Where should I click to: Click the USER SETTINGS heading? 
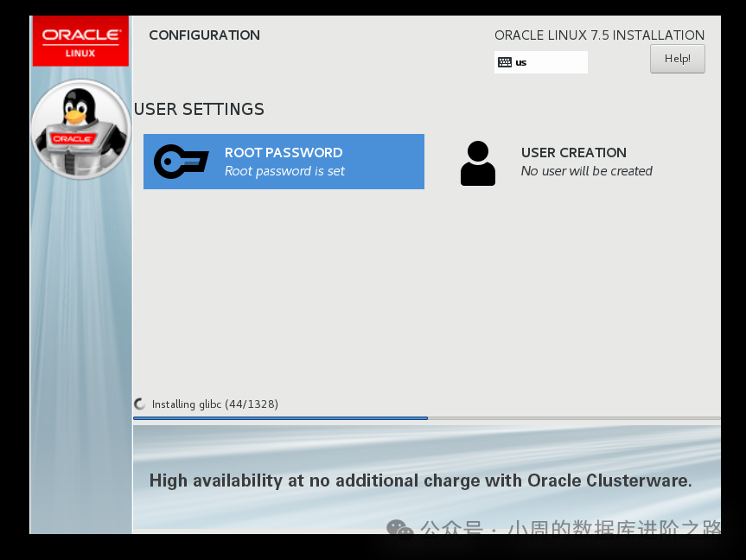pos(199,109)
